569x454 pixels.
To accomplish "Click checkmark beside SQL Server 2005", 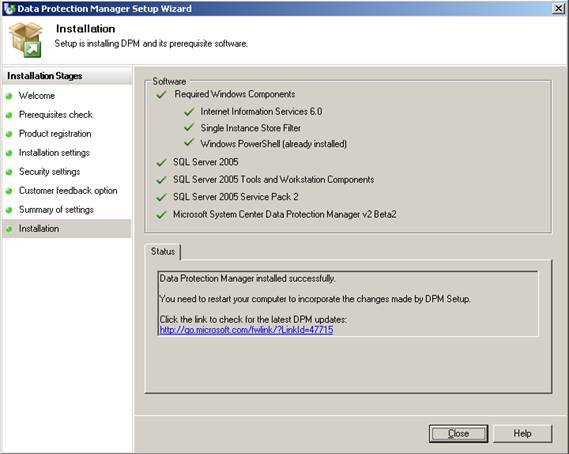I will pos(161,162).
